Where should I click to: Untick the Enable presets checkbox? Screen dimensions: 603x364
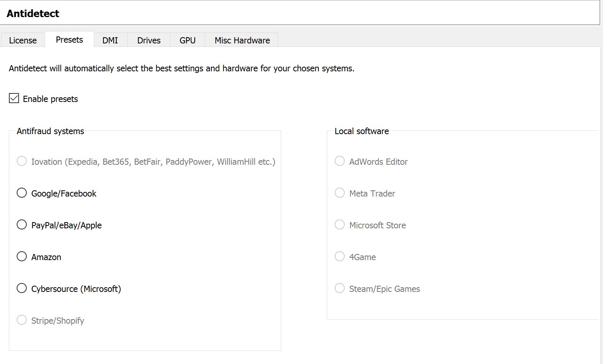click(x=14, y=98)
